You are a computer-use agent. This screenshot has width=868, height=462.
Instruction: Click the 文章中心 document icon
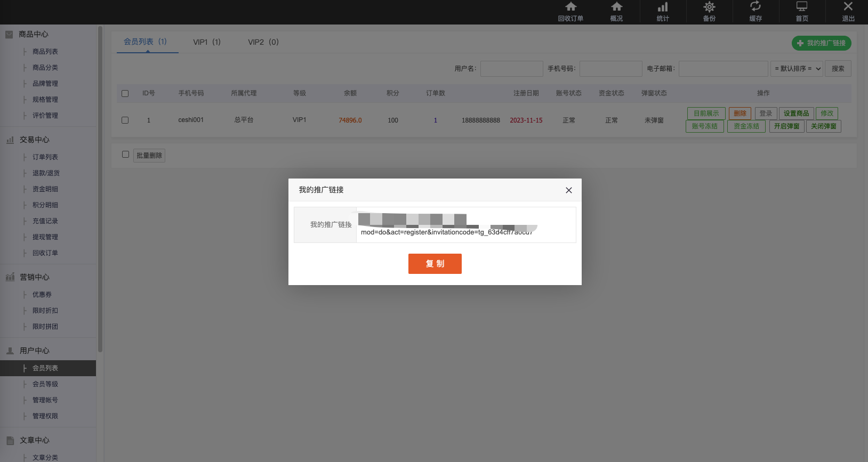coord(10,440)
